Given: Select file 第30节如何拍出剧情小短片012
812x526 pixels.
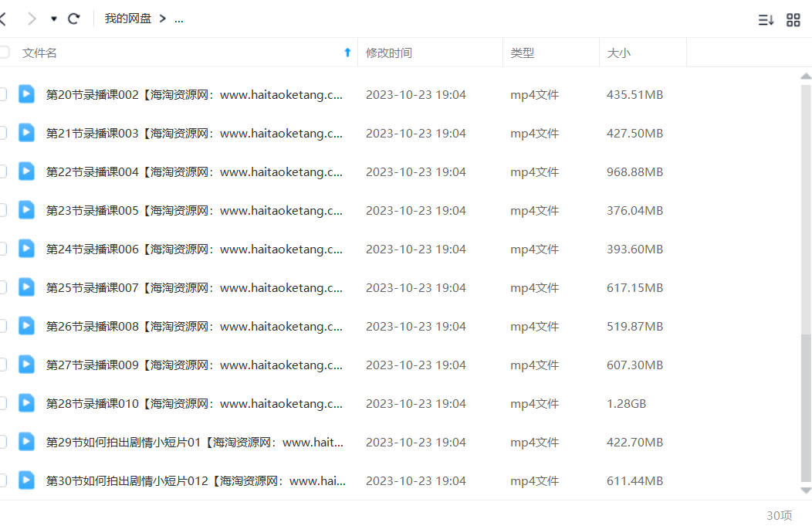Looking at the screenshot, I should point(196,481).
